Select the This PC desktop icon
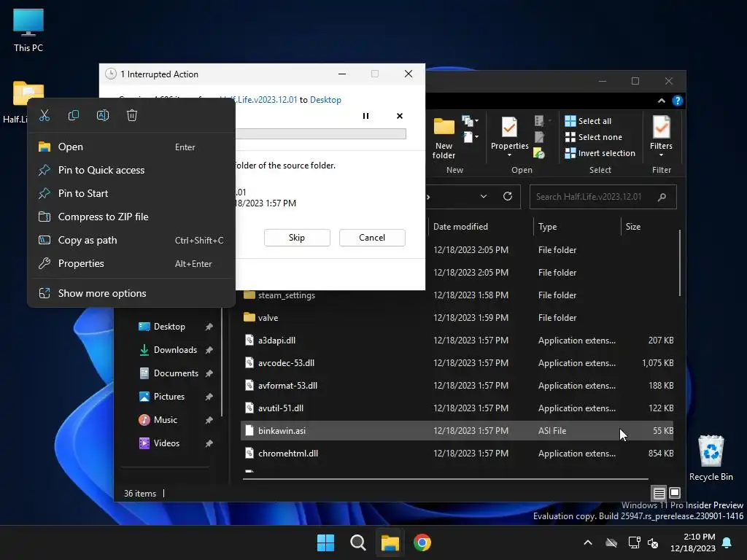This screenshot has width=747, height=560. pos(28,31)
